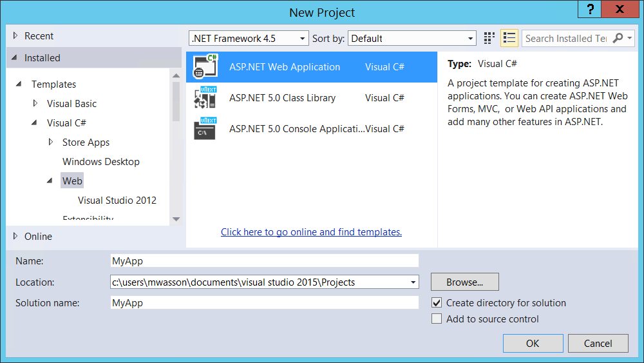This screenshot has width=644, height=363.
Task: Select the Web templates category
Action: coord(72,181)
